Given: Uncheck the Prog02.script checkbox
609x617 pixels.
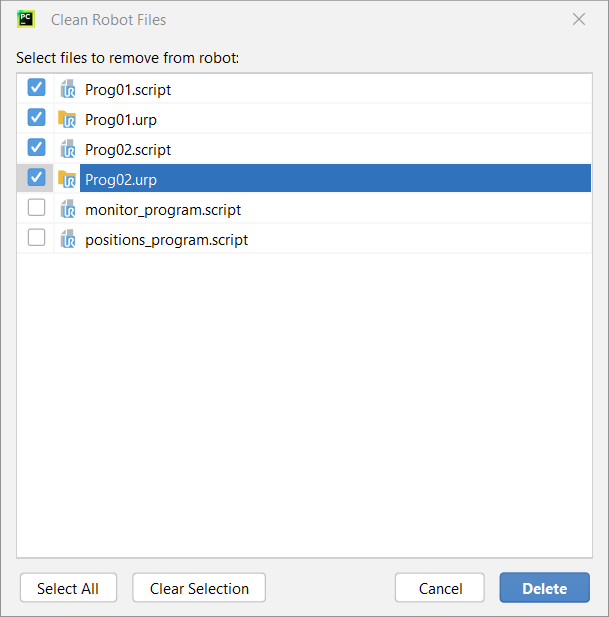Looking at the screenshot, I should click(36, 147).
